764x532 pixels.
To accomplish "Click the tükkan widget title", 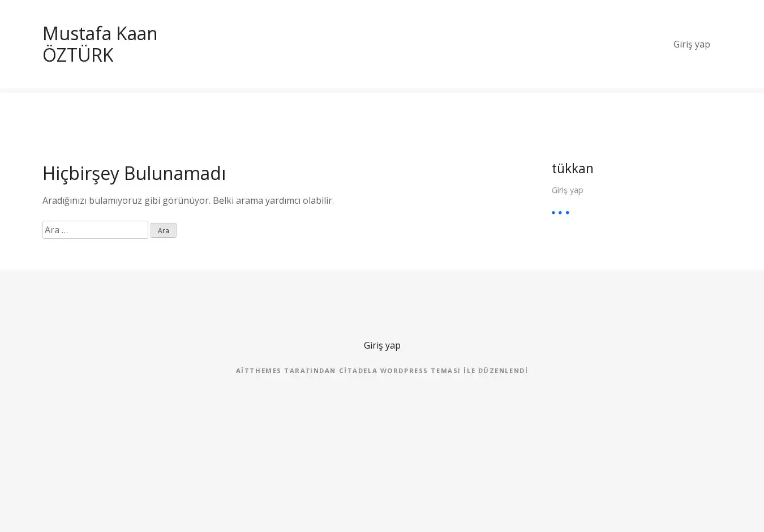I will pos(572,169).
